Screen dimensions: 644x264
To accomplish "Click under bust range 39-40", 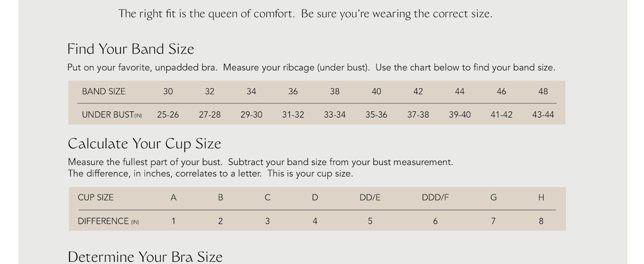I will pos(460,115).
